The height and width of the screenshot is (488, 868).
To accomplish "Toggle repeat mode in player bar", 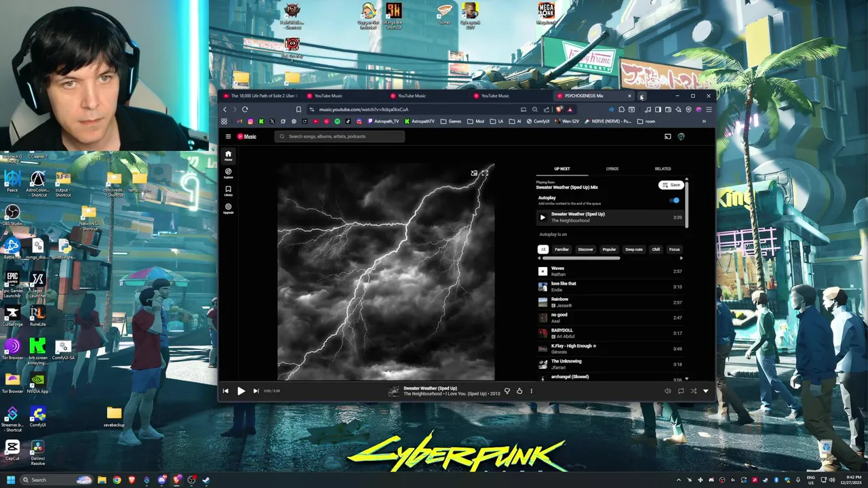I will click(681, 391).
